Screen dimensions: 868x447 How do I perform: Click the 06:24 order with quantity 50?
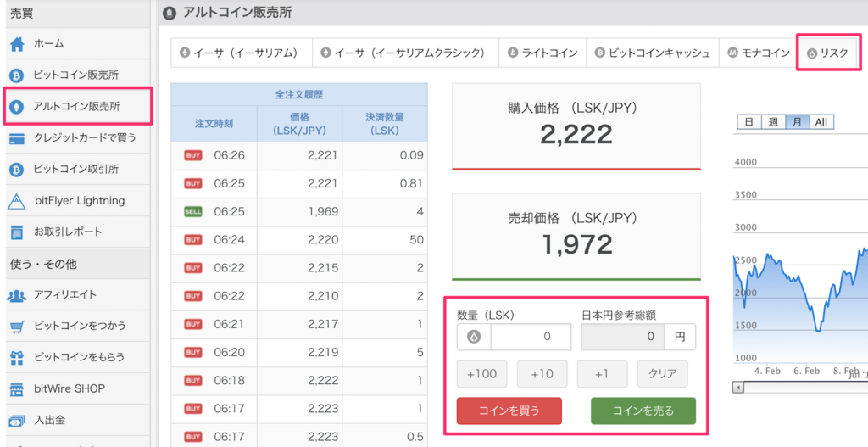pos(299,240)
